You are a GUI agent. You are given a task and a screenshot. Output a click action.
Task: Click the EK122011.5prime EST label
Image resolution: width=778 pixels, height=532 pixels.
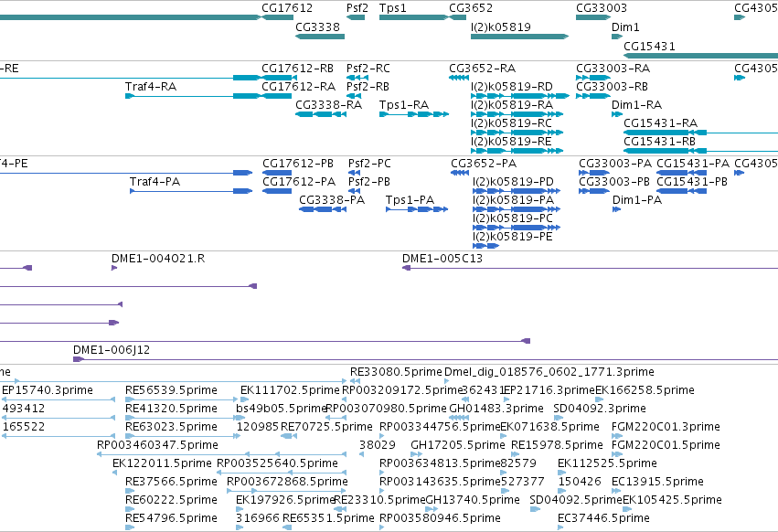162,463
